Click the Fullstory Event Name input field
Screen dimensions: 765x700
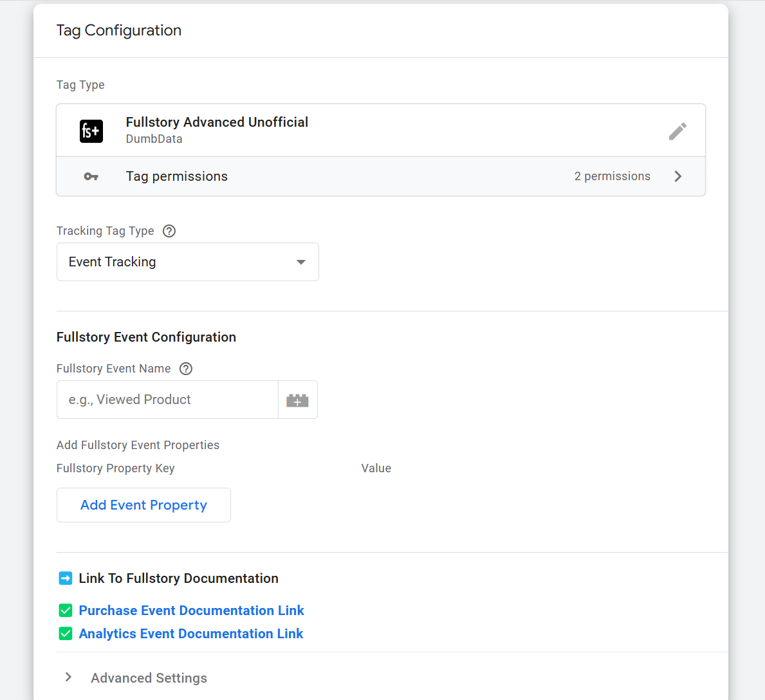[167, 400]
